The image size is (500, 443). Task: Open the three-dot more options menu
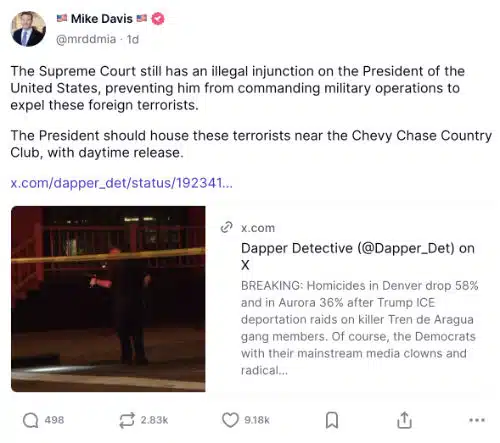click(477, 420)
